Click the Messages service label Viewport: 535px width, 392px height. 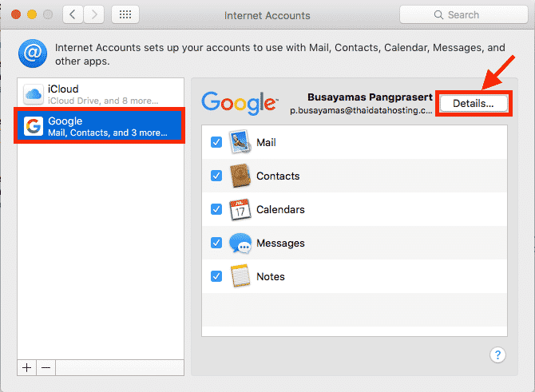[x=280, y=244]
